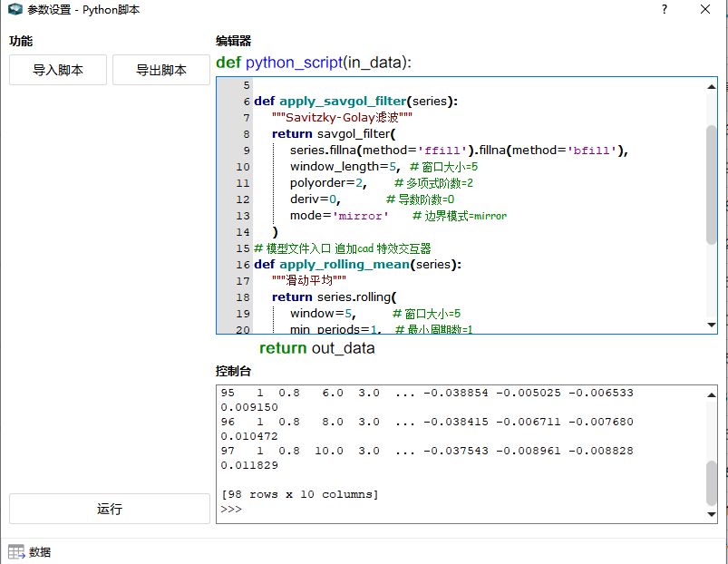The height and width of the screenshot is (564, 728).
Task: Click the return out_data footer text
Action: [316, 348]
